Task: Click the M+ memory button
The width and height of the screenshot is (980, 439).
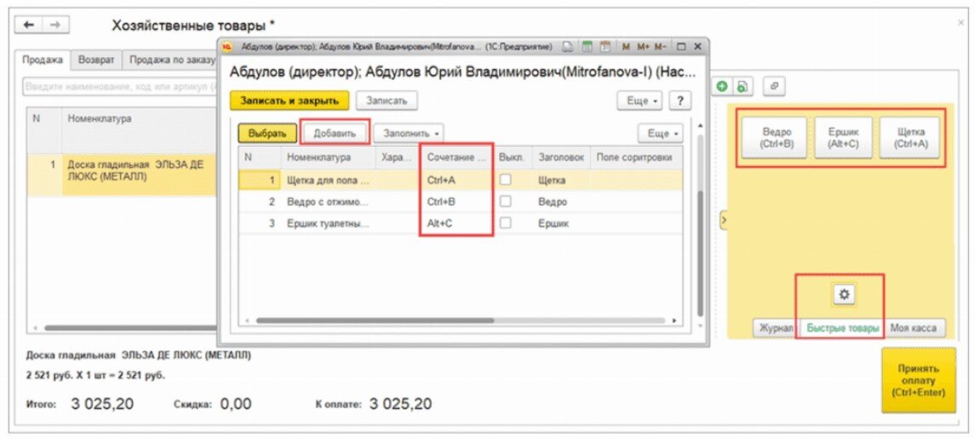Action: point(643,46)
